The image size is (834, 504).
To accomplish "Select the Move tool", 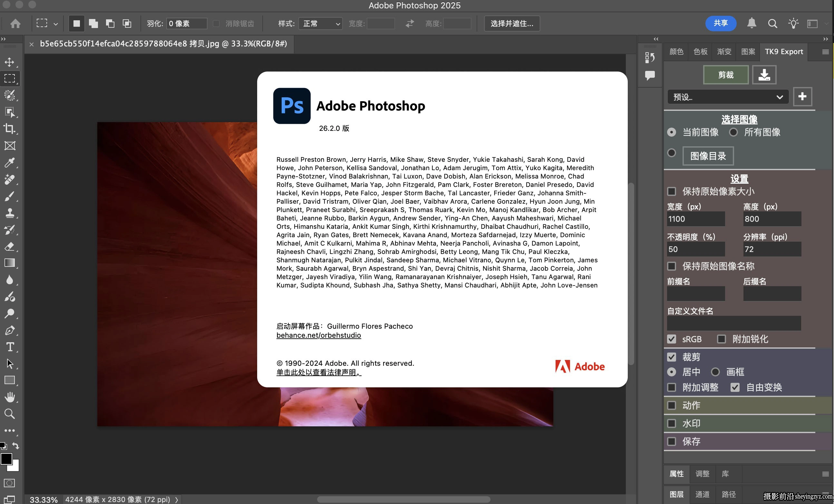I will pyautogui.click(x=9, y=62).
